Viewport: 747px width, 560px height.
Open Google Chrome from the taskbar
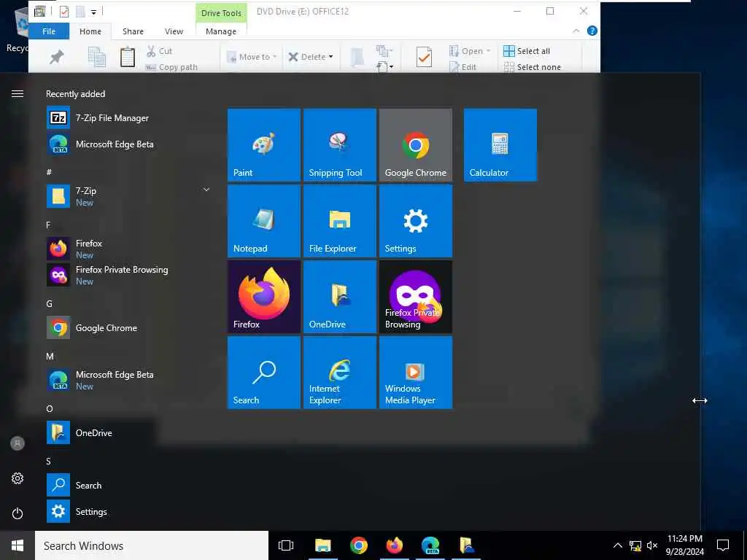tap(358, 545)
